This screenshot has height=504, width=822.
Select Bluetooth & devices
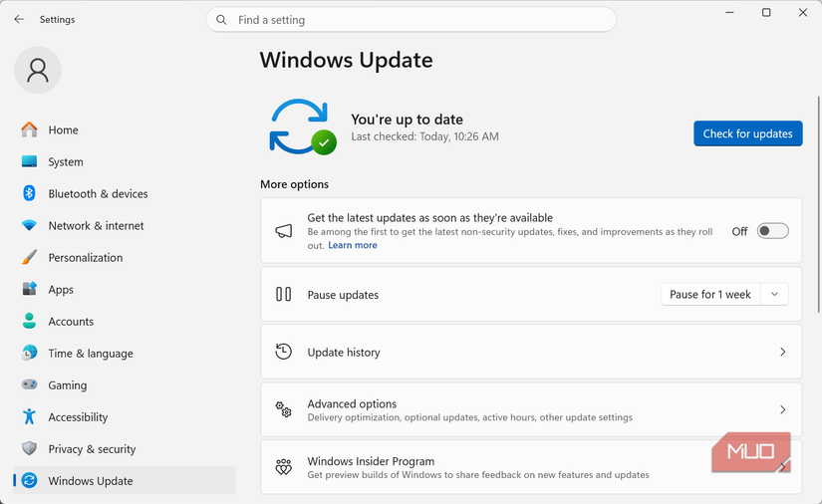(125, 193)
